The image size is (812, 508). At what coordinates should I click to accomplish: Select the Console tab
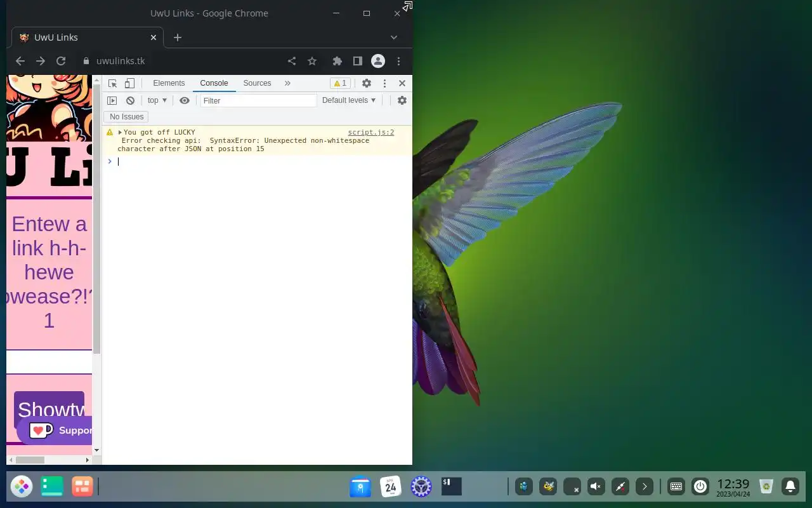coord(214,83)
